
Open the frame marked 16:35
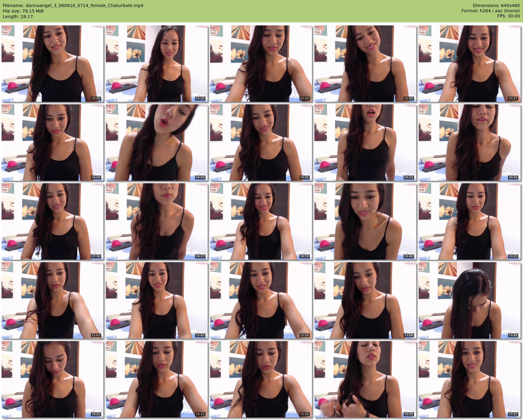365,379
